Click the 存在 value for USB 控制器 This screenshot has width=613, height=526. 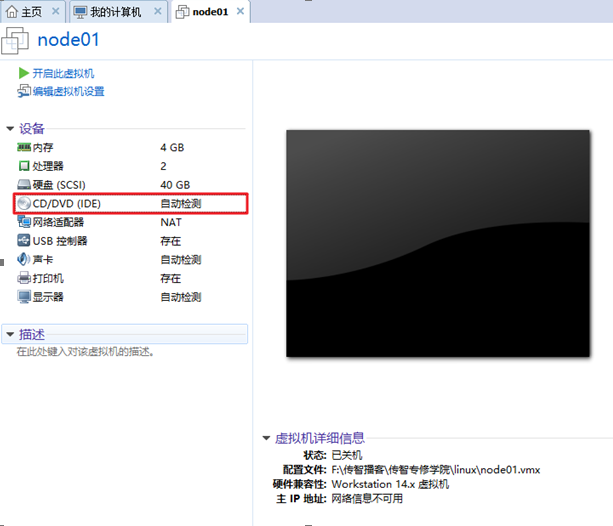click(170, 241)
